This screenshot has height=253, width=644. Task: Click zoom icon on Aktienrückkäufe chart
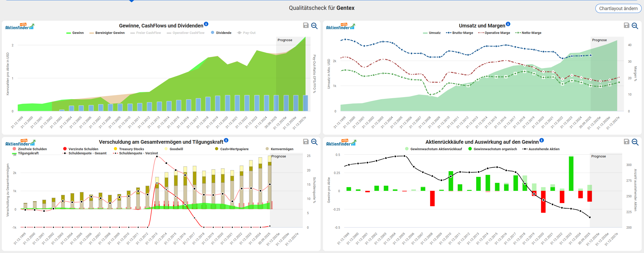coord(635,142)
